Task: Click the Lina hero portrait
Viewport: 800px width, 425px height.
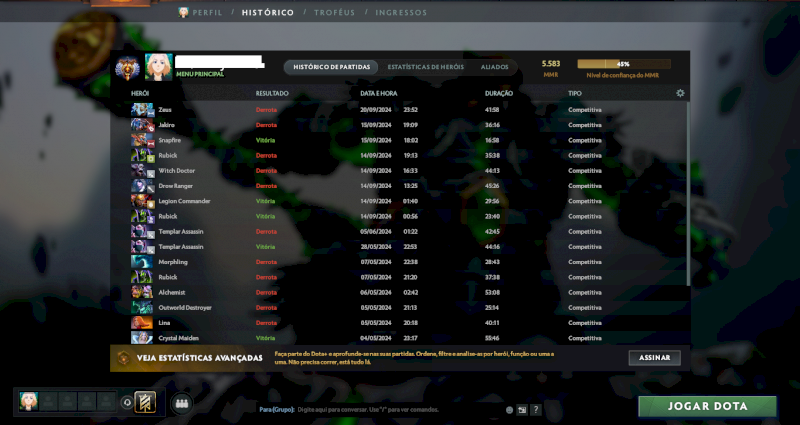Action: tap(142, 323)
